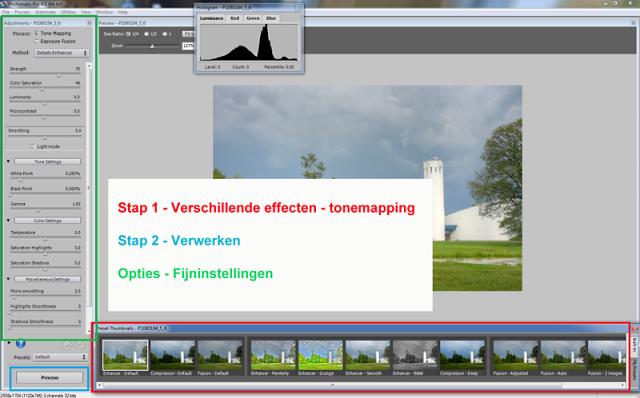Collapse the Miscellaneous Settings section triangle

pos(8,279)
